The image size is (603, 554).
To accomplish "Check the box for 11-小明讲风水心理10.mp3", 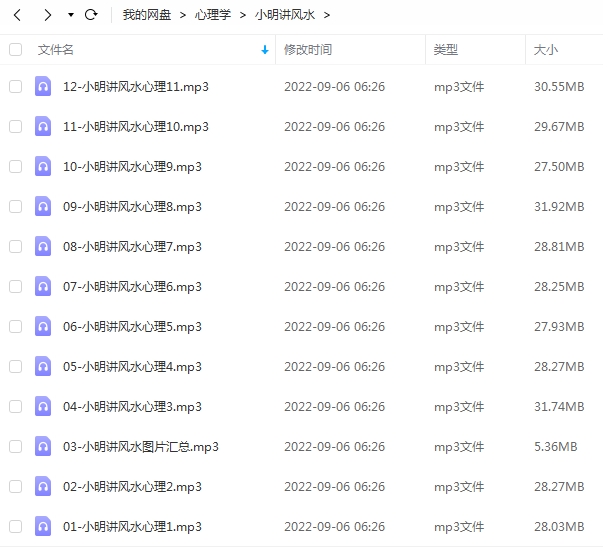I will pyautogui.click(x=15, y=126).
